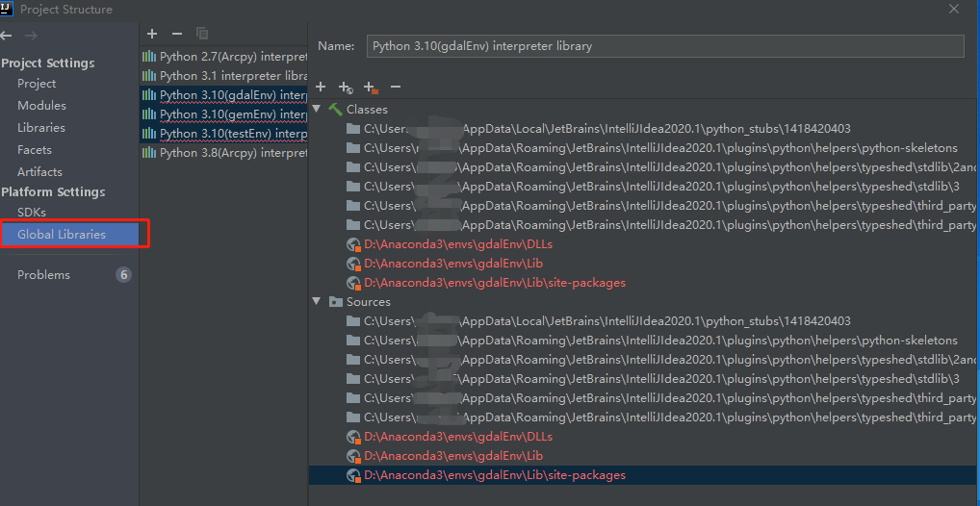This screenshot has height=506, width=980.
Task: Collapse the Sources tree node
Action: click(317, 302)
